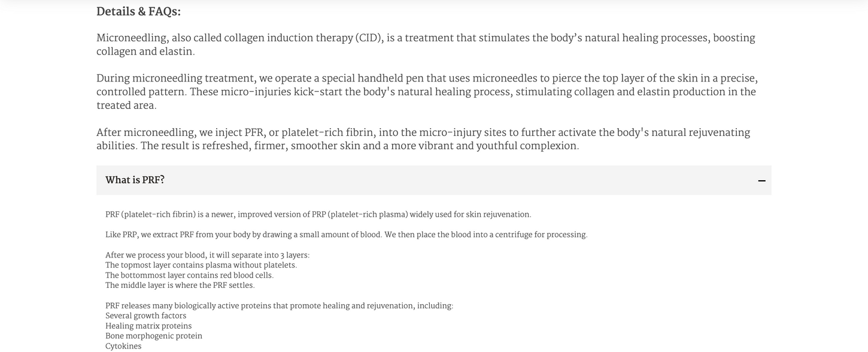The image size is (868, 352).
Task: Click the "Bone morphogenic protein" list item
Action: pyautogui.click(x=154, y=336)
